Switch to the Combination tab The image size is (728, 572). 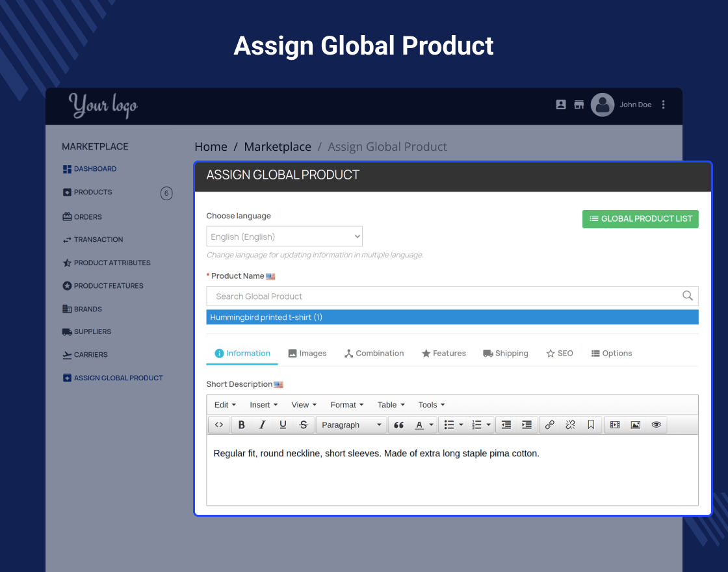[x=374, y=354]
